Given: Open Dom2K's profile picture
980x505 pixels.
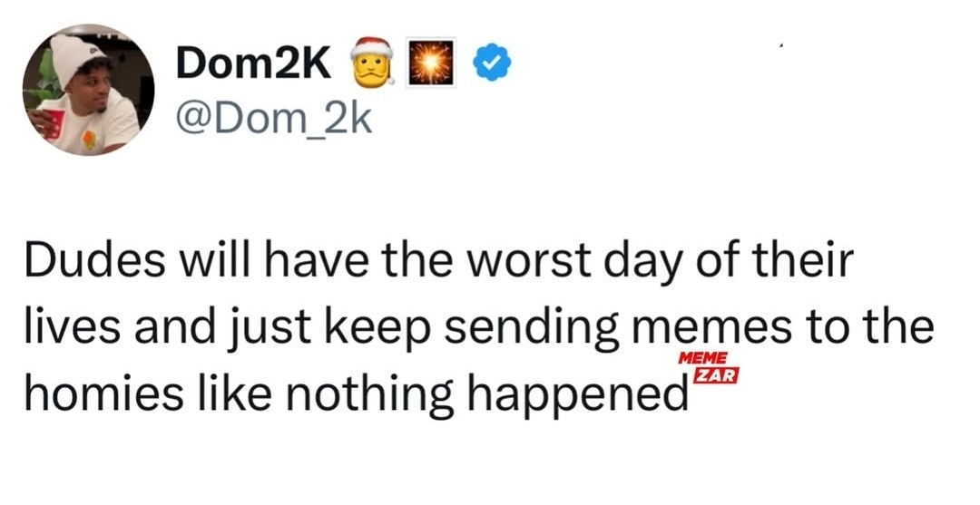Looking at the screenshot, I should [x=88, y=89].
